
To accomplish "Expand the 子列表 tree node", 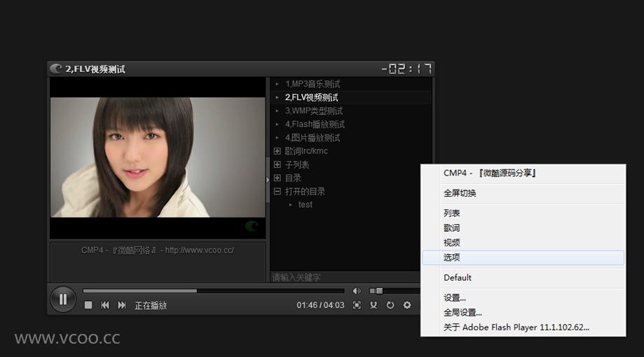I will [x=278, y=164].
